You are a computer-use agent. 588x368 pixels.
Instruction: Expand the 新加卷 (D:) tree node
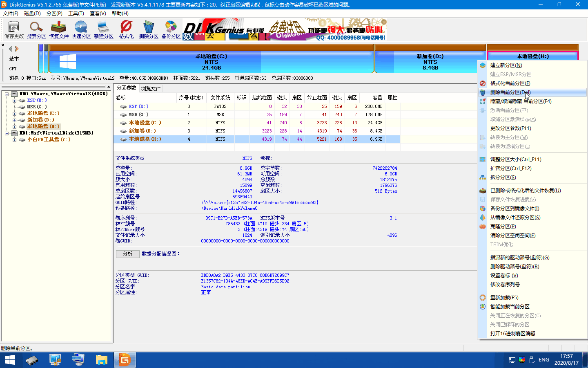tap(14, 120)
